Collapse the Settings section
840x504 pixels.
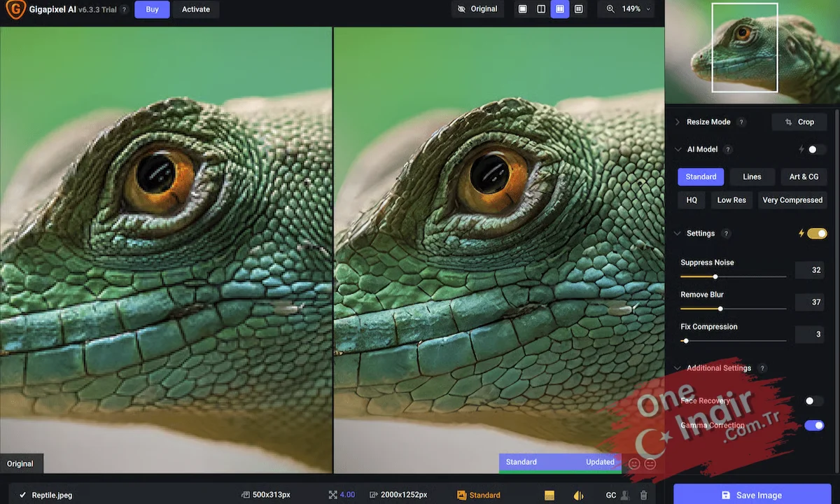tap(677, 234)
